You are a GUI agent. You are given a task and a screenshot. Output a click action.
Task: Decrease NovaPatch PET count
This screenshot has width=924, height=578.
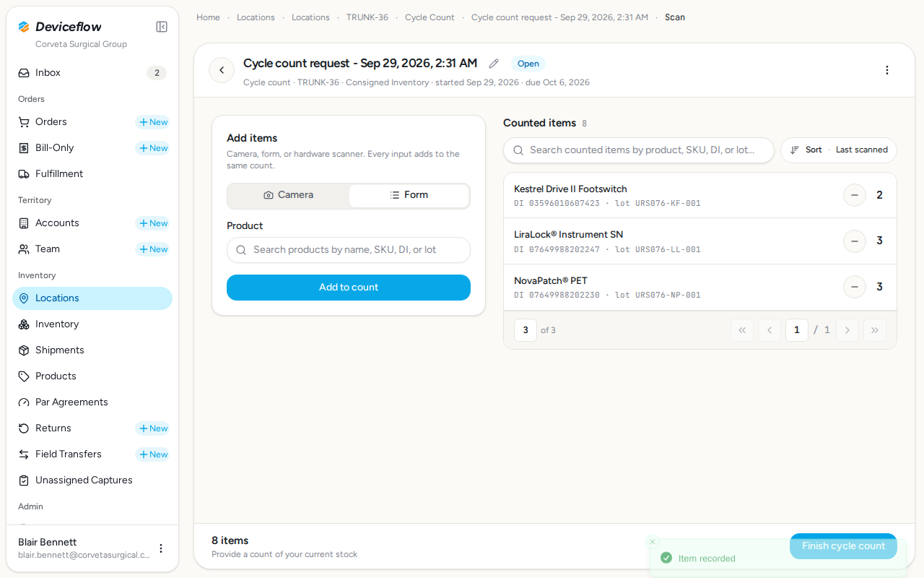pos(855,287)
